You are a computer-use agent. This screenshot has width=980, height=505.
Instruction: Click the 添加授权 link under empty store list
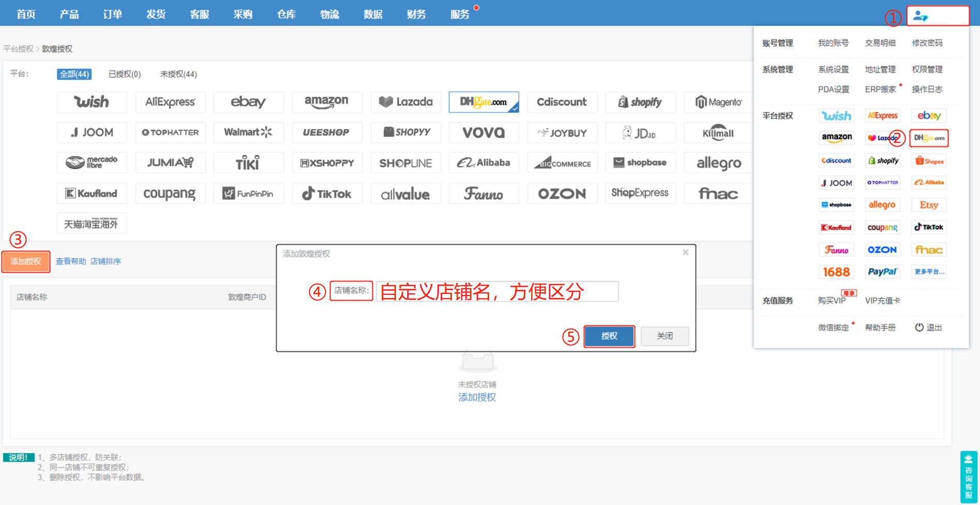click(477, 397)
